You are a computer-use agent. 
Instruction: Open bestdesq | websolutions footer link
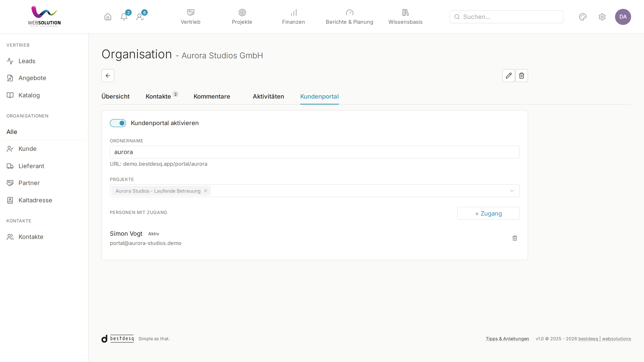pos(605,339)
